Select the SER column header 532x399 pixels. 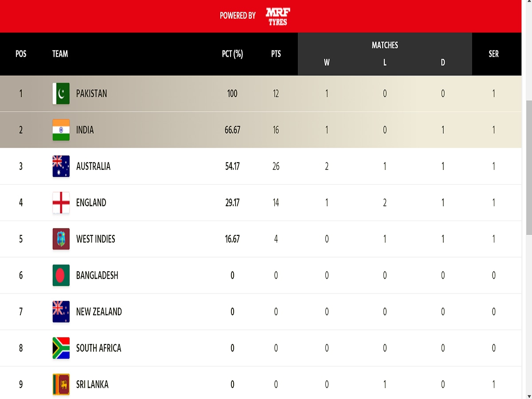(x=493, y=54)
